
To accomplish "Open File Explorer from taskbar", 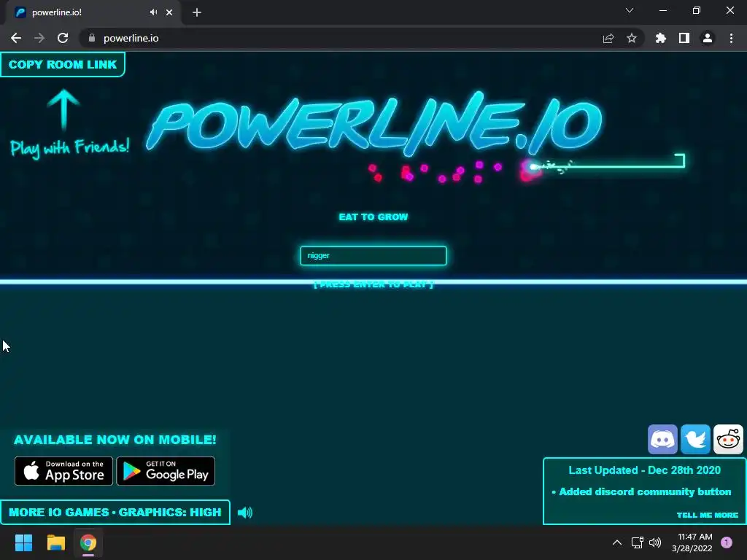I will [55, 542].
